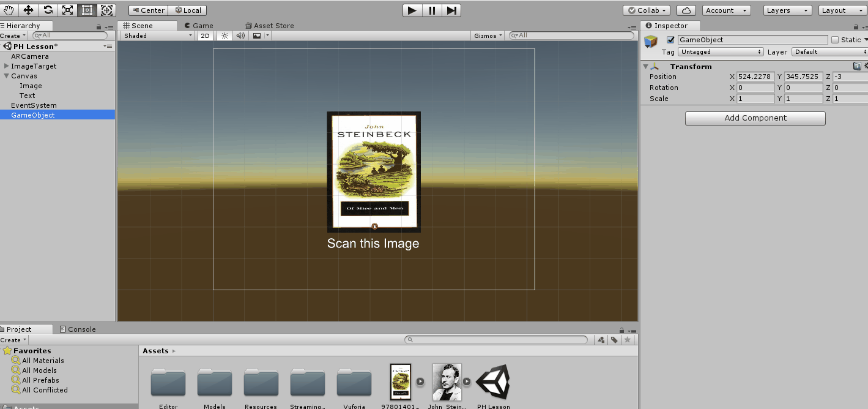
Task: Select the Rotate tool
Action: (48, 10)
